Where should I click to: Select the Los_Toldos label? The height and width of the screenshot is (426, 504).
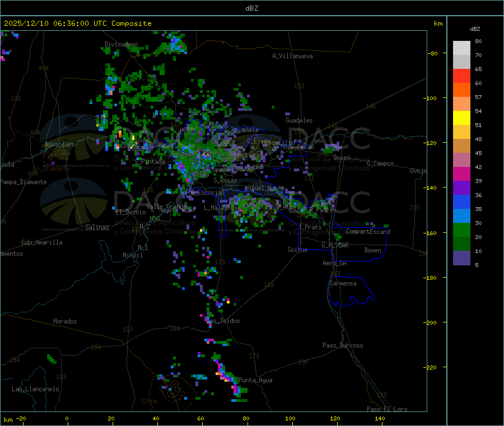(223, 321)
